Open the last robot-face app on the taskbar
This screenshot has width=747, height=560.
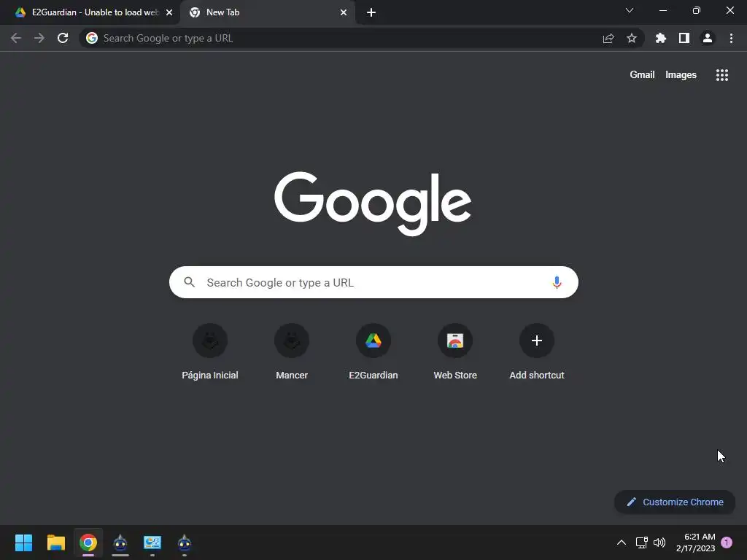tap(185, 542)
